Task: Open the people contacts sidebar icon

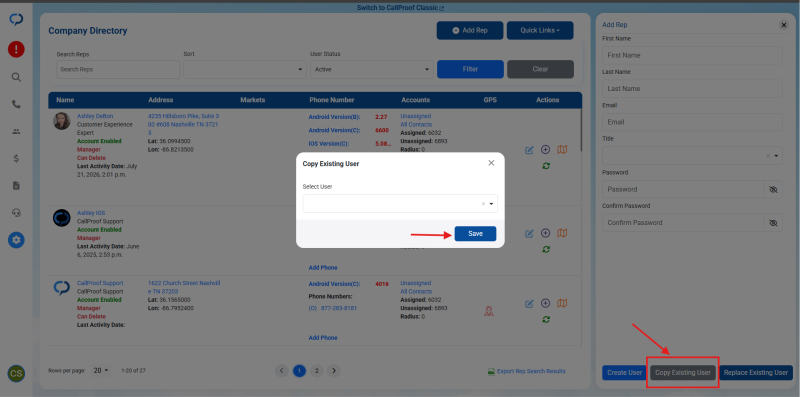Action: point(16,131)
